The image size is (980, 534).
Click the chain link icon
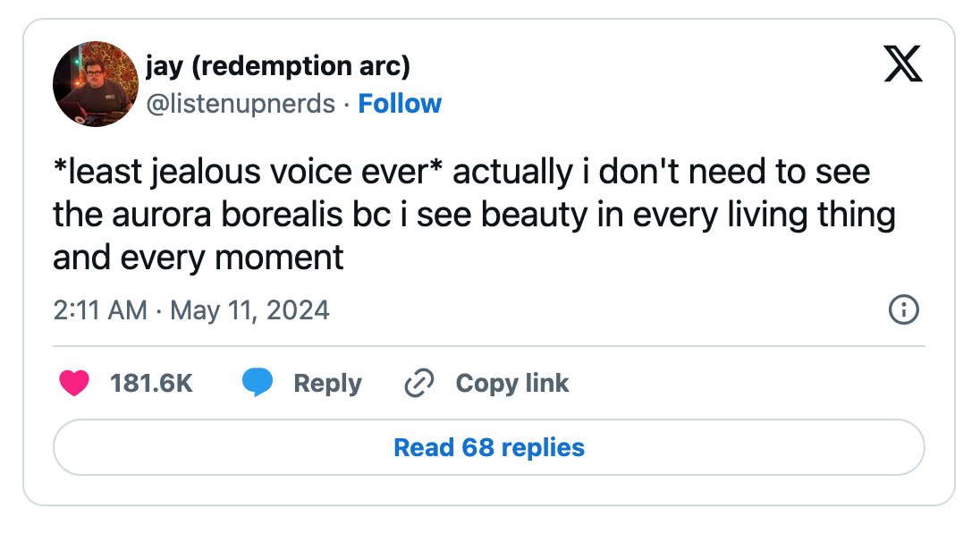[418, 383]
